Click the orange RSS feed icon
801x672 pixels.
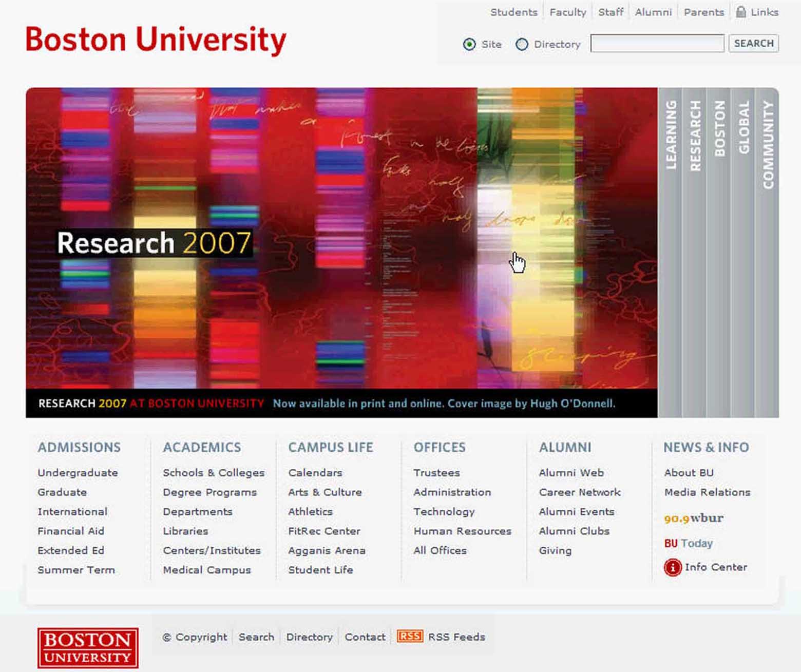[x=409, y=637]
